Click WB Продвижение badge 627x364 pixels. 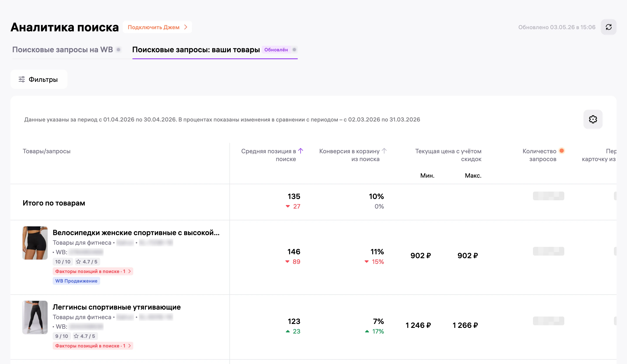tap(76, 281)
